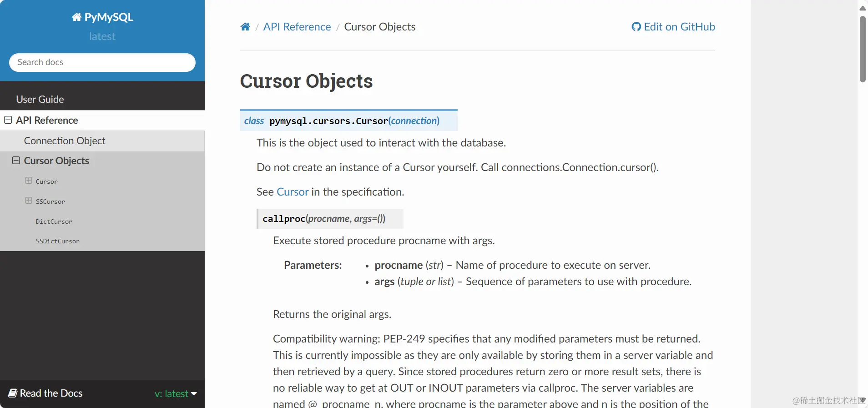Go to DictCursor in the sidebar
The width and height of the screenshot is (868, 408).
pyautogui.click(x=54, y=222)
